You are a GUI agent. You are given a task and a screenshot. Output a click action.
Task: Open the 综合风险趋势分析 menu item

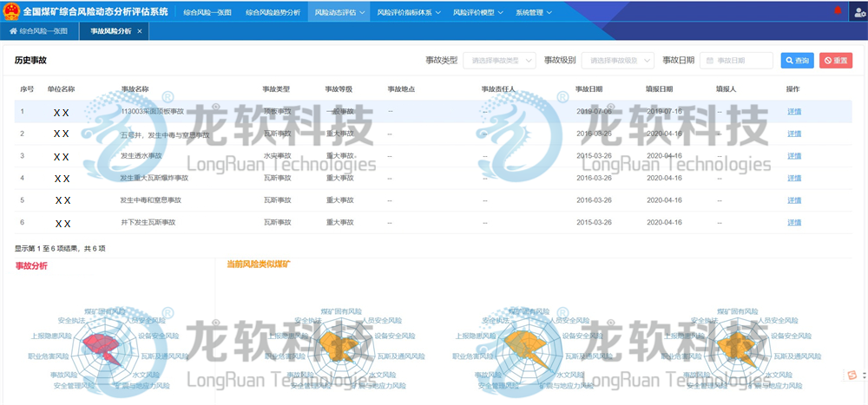273,13
